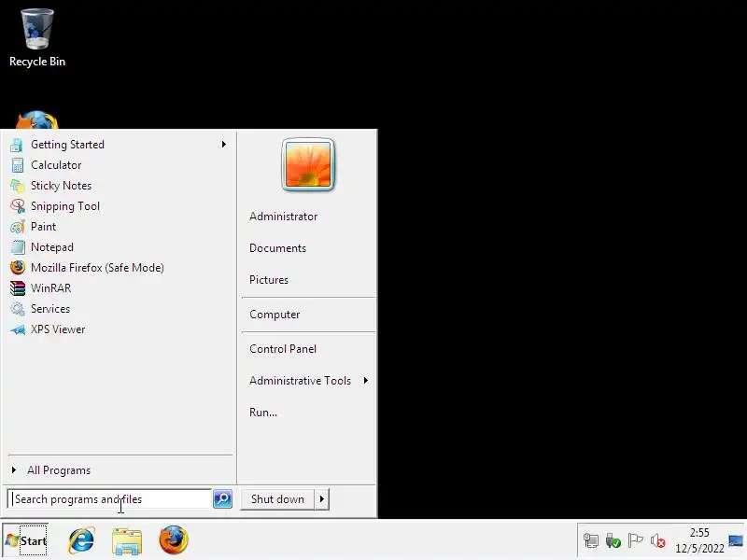Click the Services gear icon
Screen dimensions: 747x560
pos(17,309)
